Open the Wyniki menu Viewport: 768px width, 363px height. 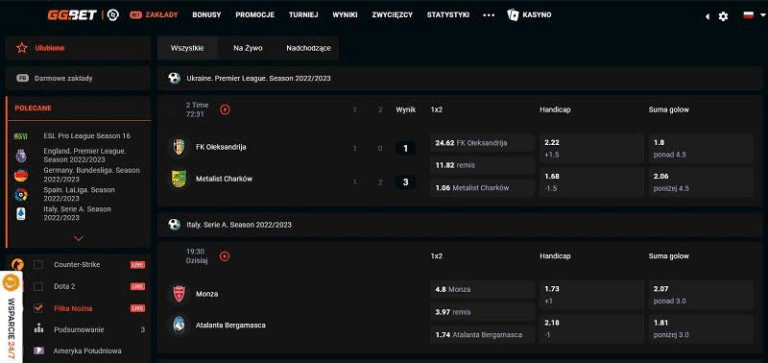click(345, 15)
